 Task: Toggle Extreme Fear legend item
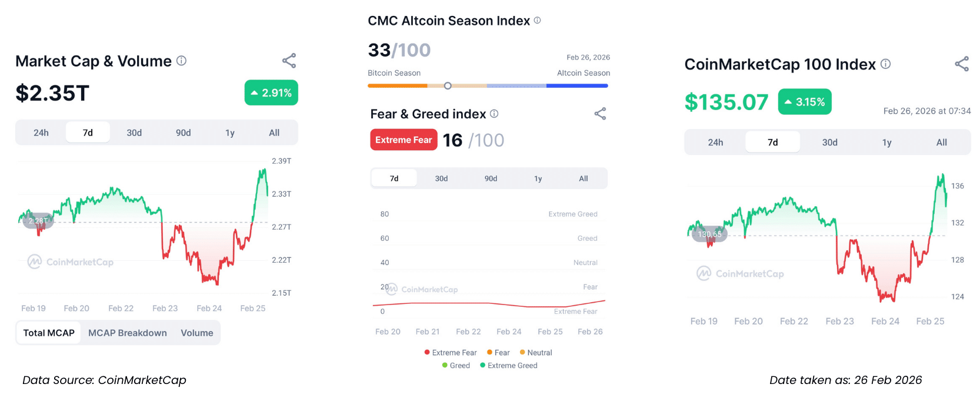pyautogui.click(x=451, y=353)
